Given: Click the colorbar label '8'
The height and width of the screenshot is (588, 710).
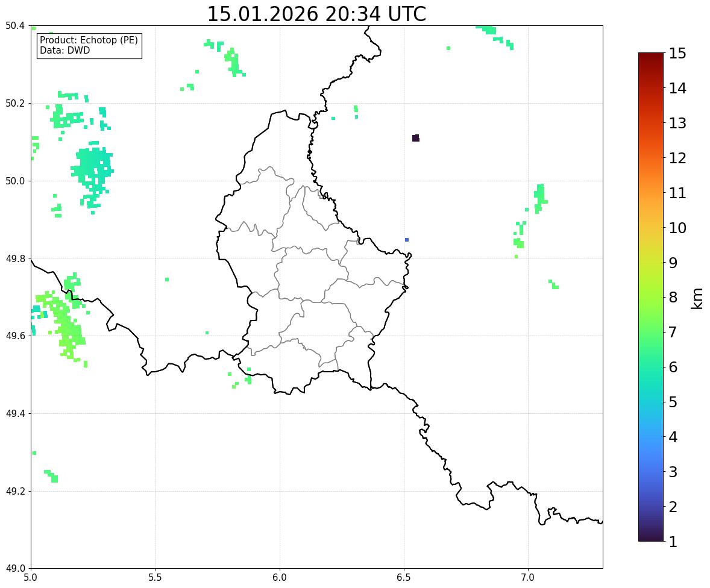Looking at the screenshot, I should point(673,298).
